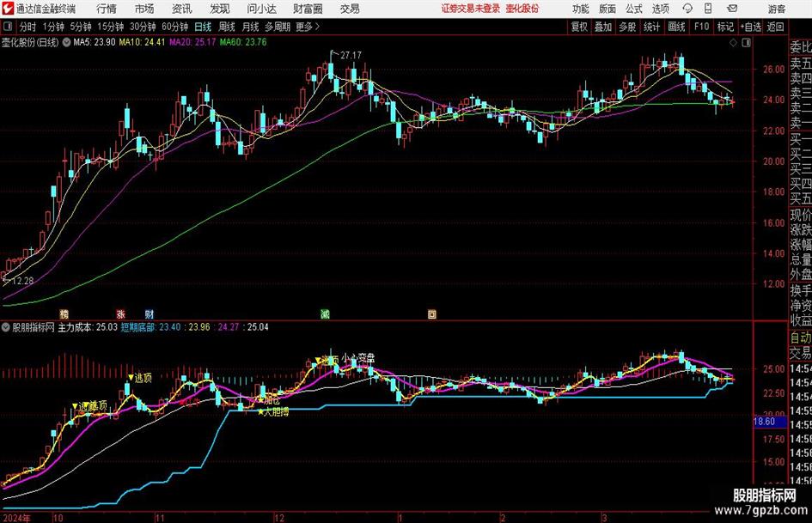Click the 回 event marker
Viewport: 812px width, 523px height.
(x=432, y=313)
